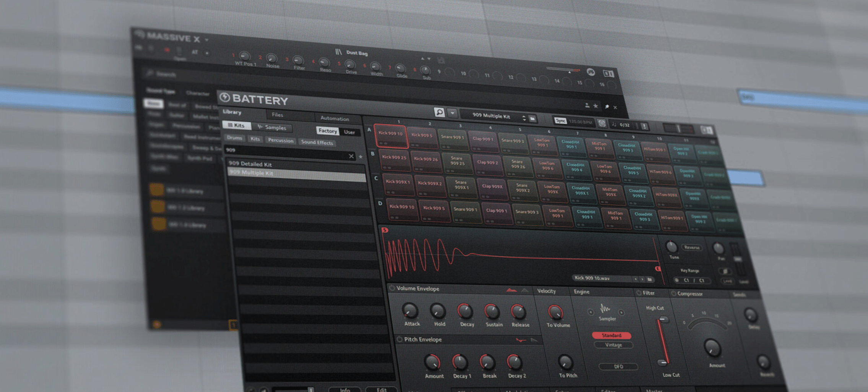Click the Velocity To Volume knob
868x392 pixels.
(555, 312)
